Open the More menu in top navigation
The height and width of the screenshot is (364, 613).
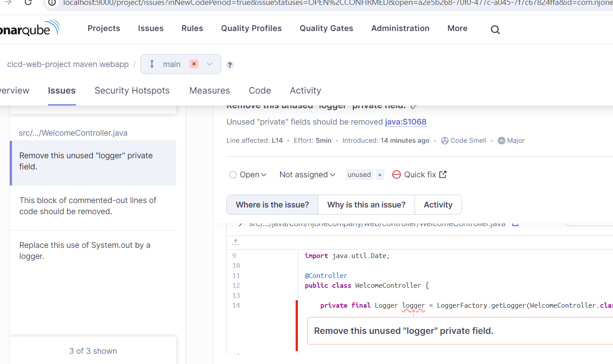(457, 28)
